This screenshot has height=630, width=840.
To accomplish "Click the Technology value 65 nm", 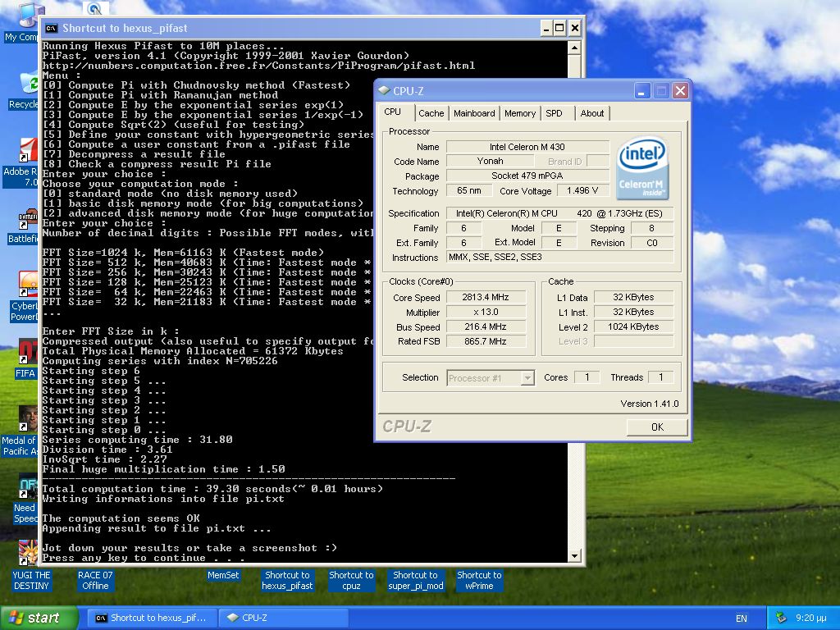I will pyautogui.click(x=468, y=190).
